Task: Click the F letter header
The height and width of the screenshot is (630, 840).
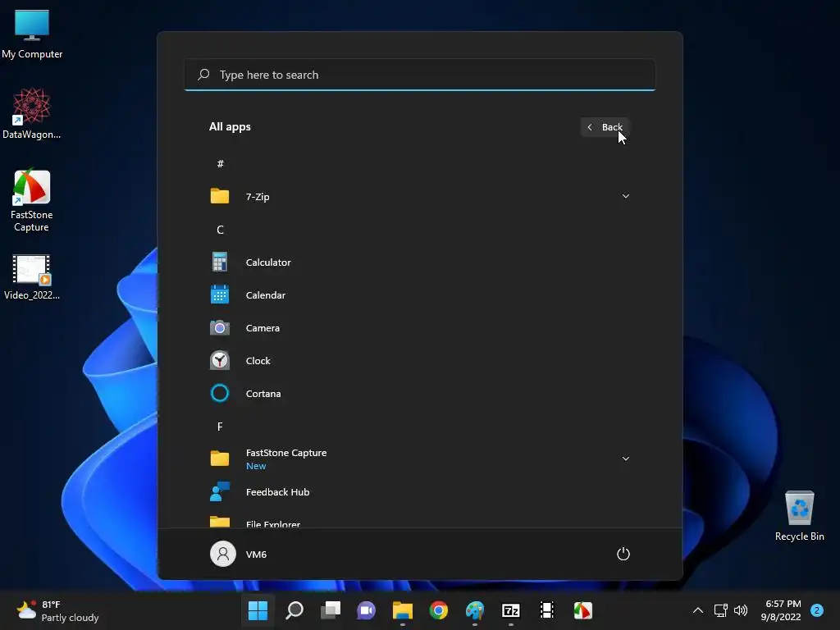Action: pos(220,427)
